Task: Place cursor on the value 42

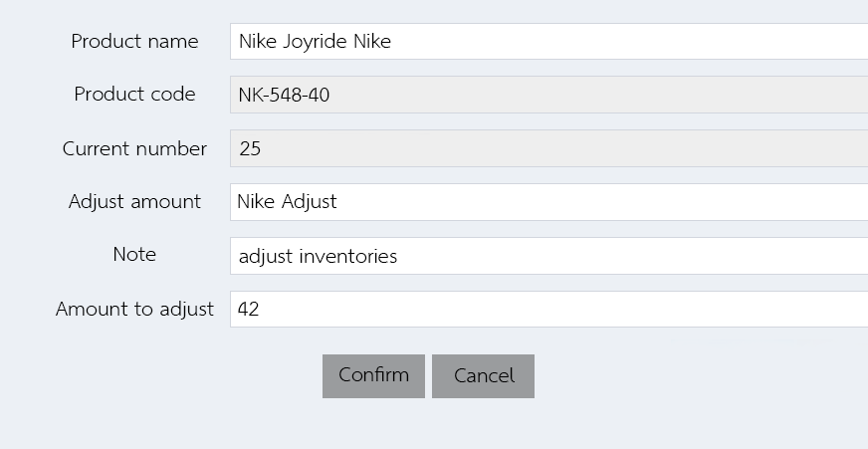Action: click(249, 310)
